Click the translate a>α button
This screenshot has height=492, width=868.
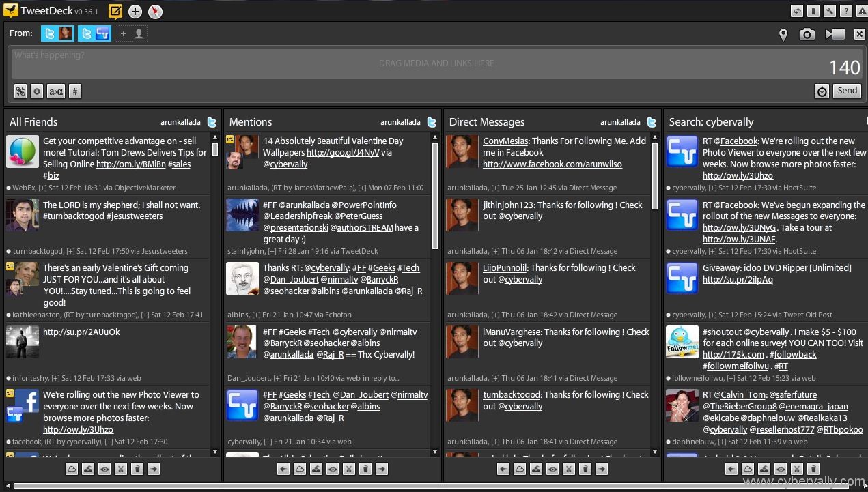(56, 91)
